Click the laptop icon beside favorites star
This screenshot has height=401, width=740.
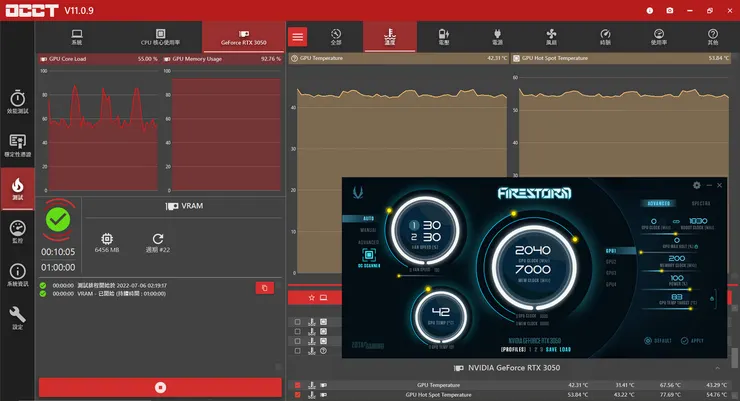tap(324, 298)
